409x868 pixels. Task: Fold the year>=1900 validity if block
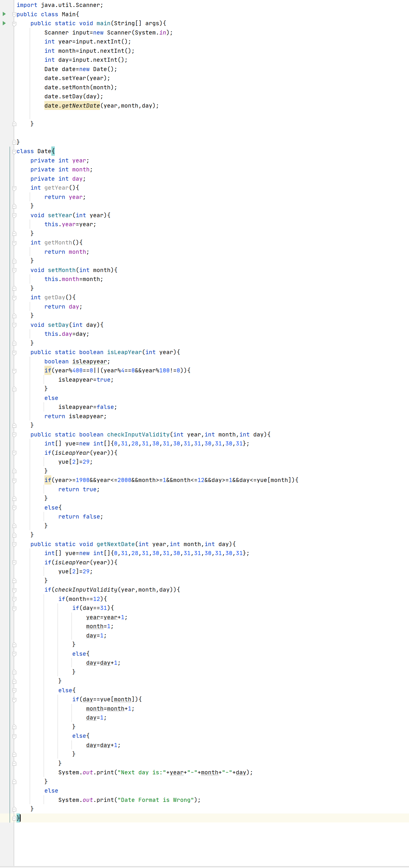[x=14, y=480]
